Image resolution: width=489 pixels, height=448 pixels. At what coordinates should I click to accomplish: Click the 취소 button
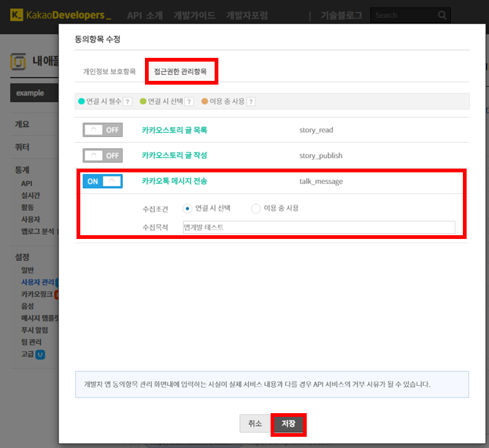(255, 423)
